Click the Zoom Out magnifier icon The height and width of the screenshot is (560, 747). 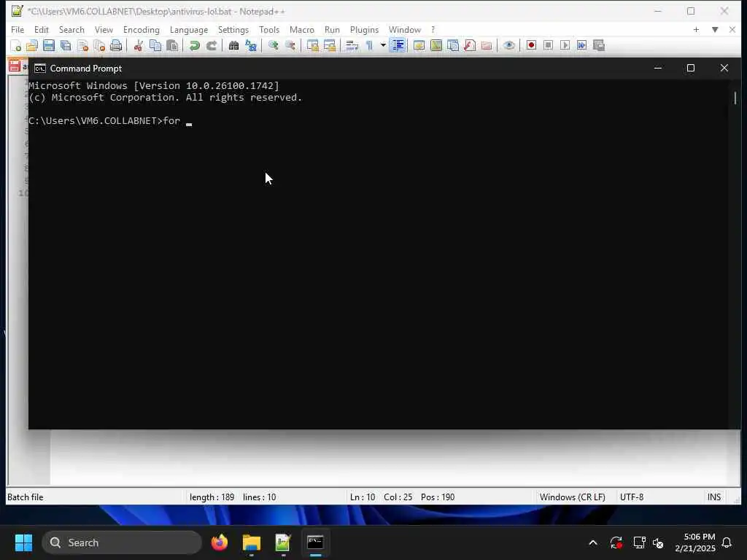pyautogui.click(x=290, y=46)
